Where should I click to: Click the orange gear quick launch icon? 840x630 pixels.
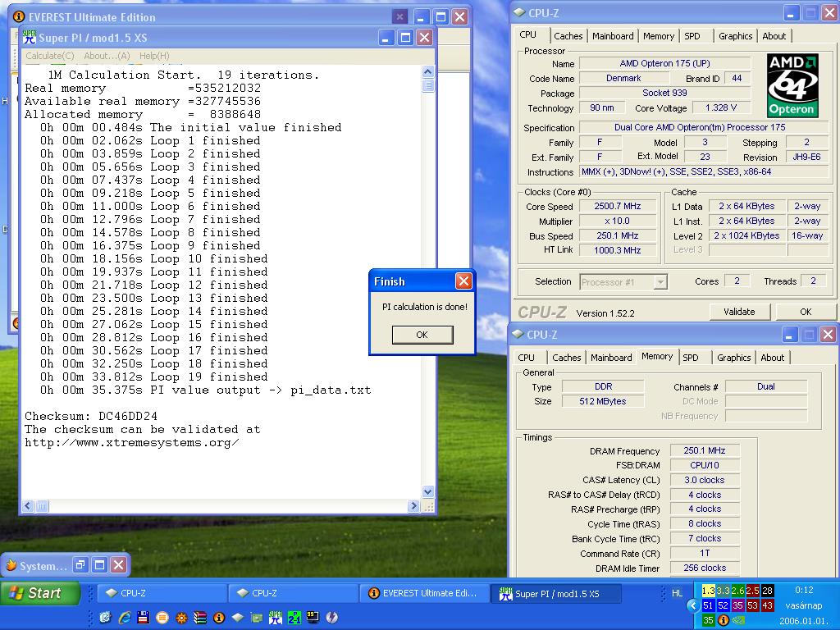(x=181, y=618)
